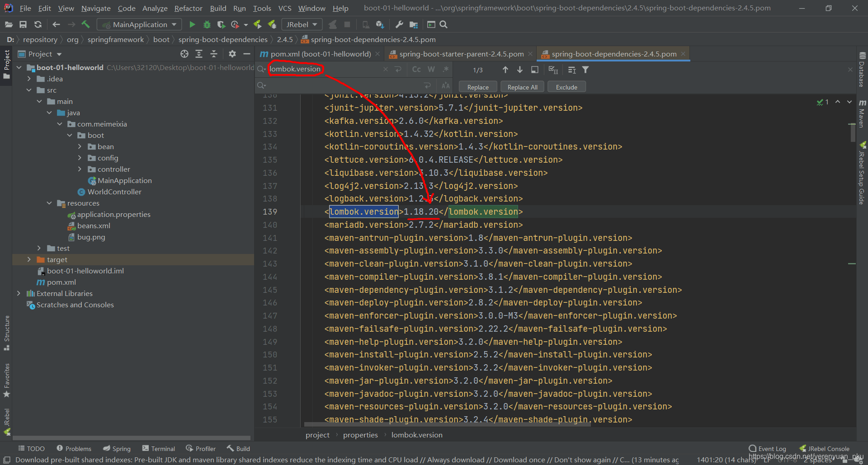Expand the target folder

29,259
